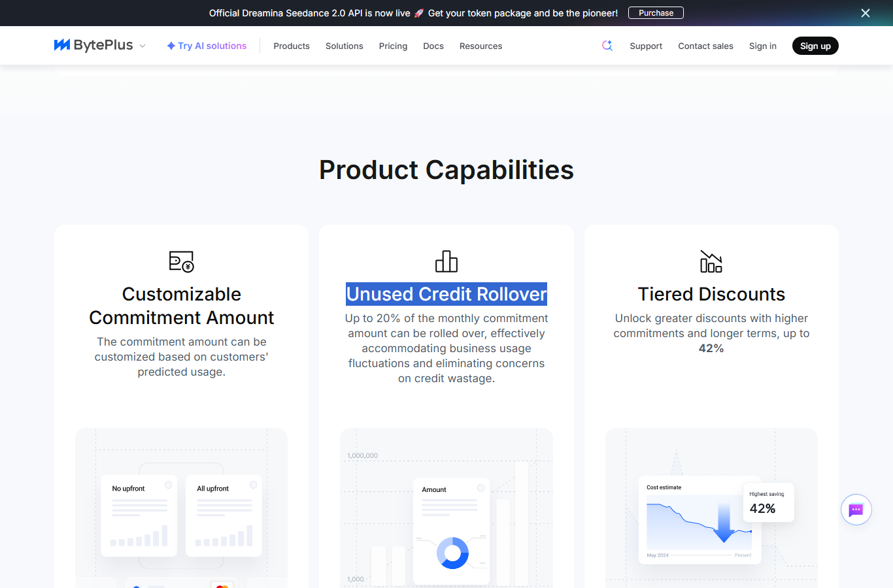Click the Product Capabilities heading
The width and height of the screenshot is (893, 588).
(x=446, y=170)
